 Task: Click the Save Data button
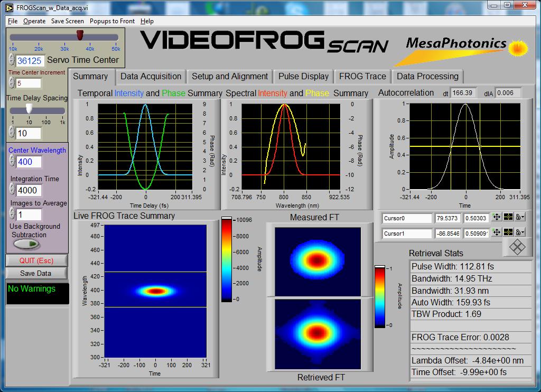pos(36,273)
